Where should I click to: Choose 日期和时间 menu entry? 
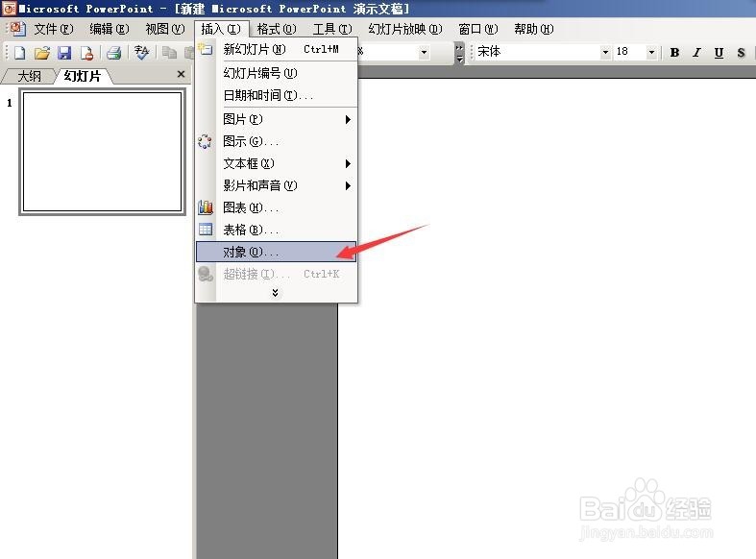[x=277, y=95]
